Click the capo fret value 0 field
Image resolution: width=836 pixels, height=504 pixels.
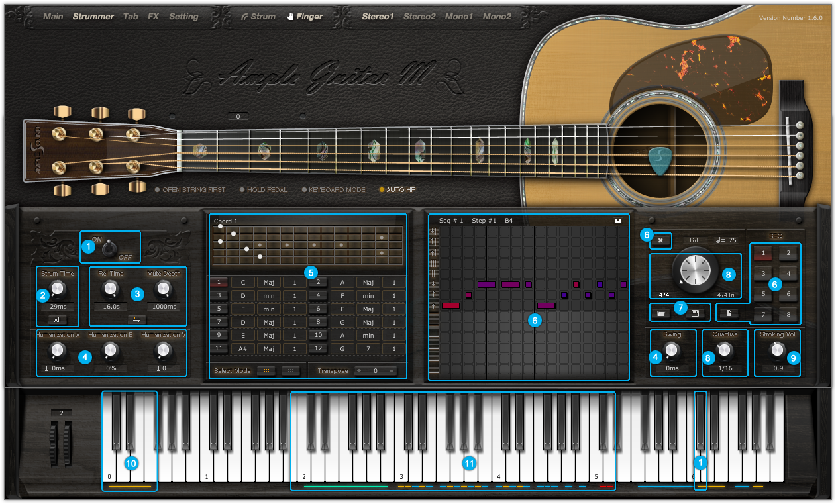pos(238,117)
